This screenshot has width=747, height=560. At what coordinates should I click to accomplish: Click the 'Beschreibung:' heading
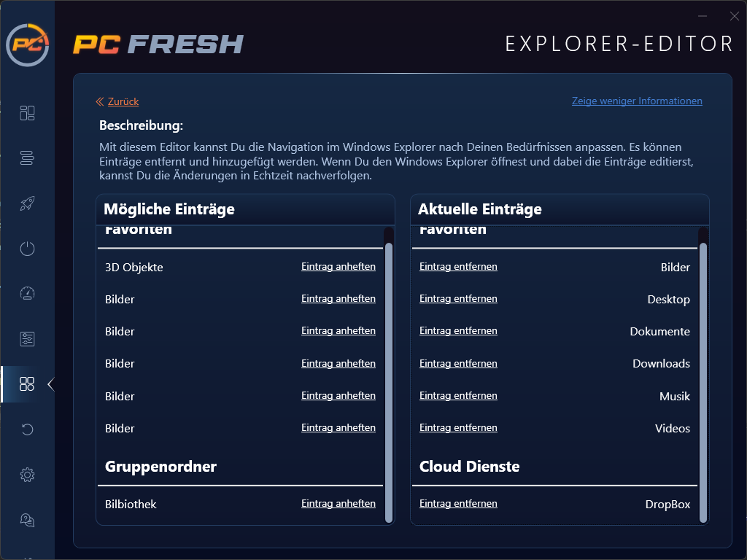pyautogui.click(x=141, y=125)
